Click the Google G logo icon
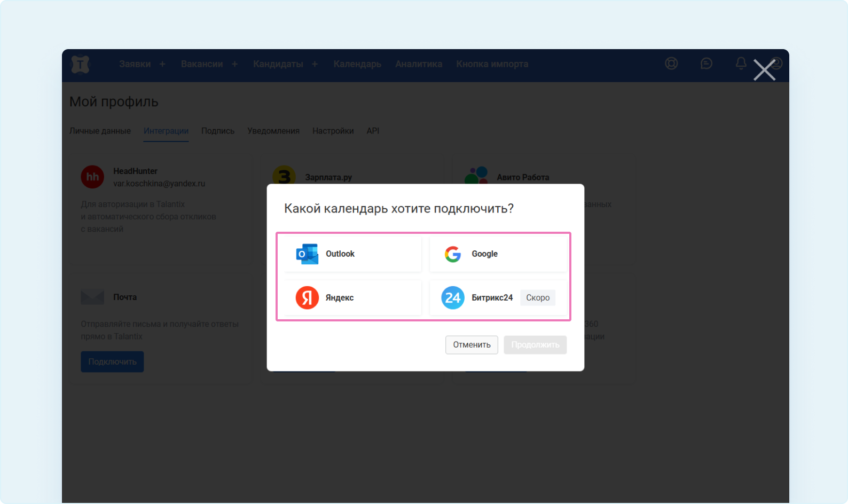The width and height of the screenshot is (848, 504). pyautogui.click(x=453, y=254)
